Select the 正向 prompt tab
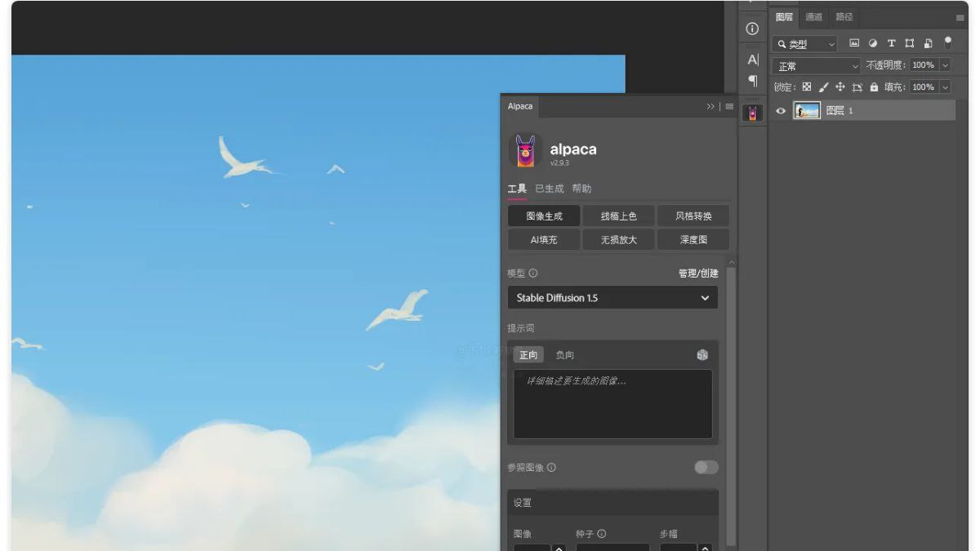Viewport: 980px width, 551px height. pos(528,354)
